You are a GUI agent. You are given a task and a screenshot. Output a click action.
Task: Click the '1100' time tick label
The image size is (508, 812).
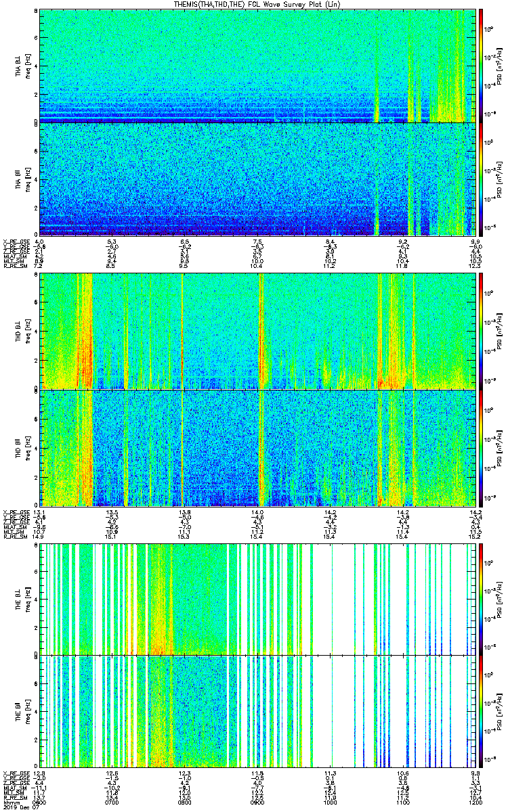click(x=402, y=802)
